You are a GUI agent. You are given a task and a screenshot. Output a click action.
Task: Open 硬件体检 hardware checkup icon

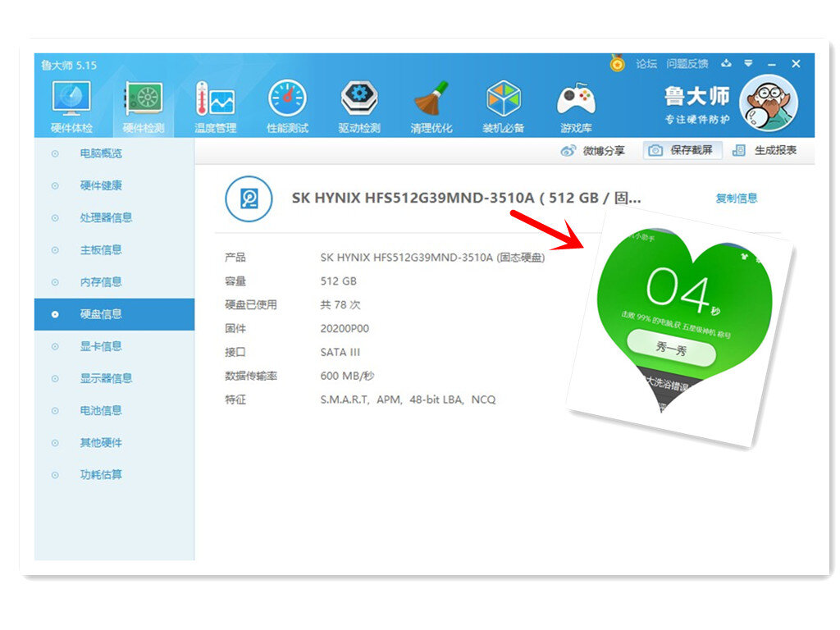coord(71,98)
